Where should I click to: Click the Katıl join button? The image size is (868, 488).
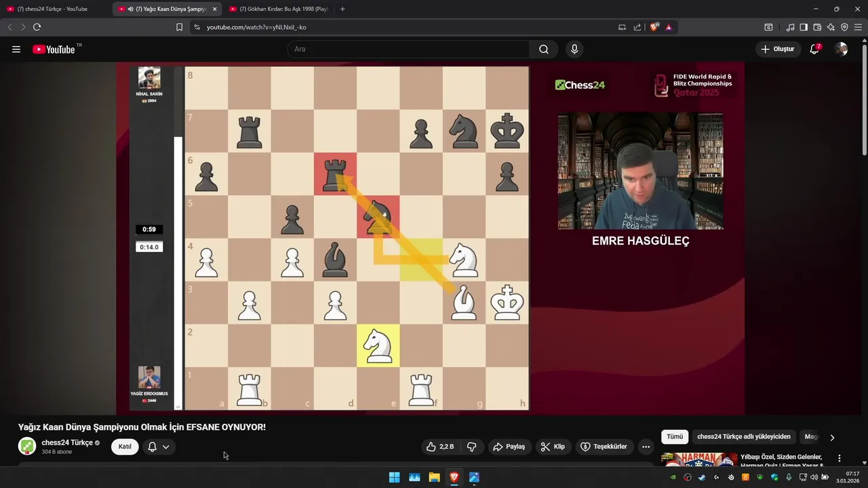tap(125, 447)
